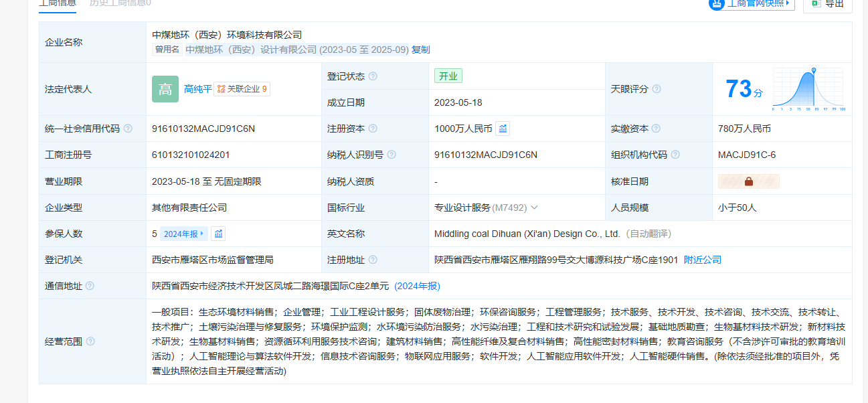The image size is (868, 403).
Task: Click the 开业 status tag
Action: [x=448, y=76]
